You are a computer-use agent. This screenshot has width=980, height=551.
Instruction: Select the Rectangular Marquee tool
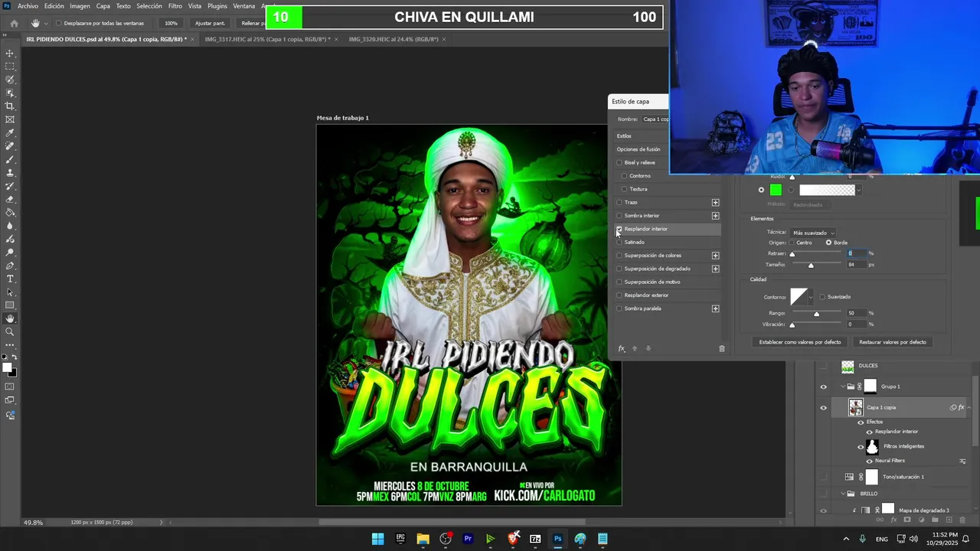[10, 67]
